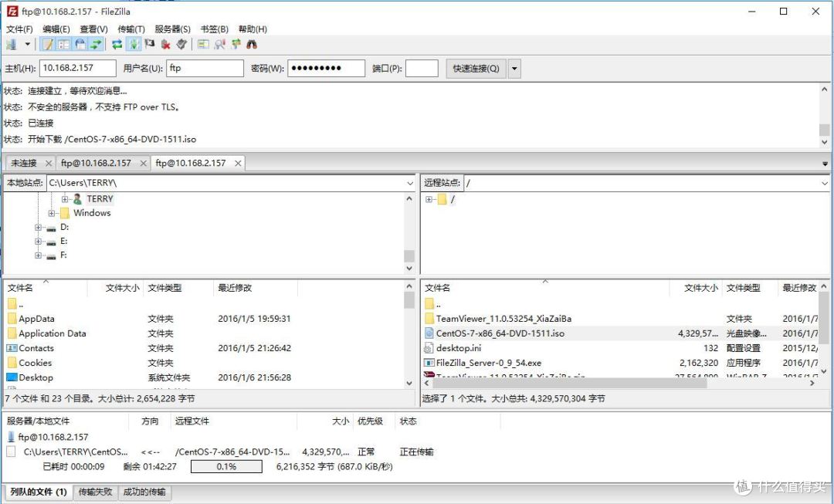Click the 0.1% transfer progress bar
The height and width of the screenshot is (504, 834).
[x=226, y=467]
